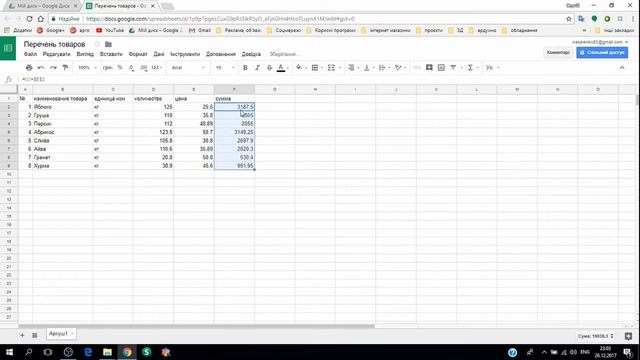Format as percent
640x360 pixels.
pos(120,68)
